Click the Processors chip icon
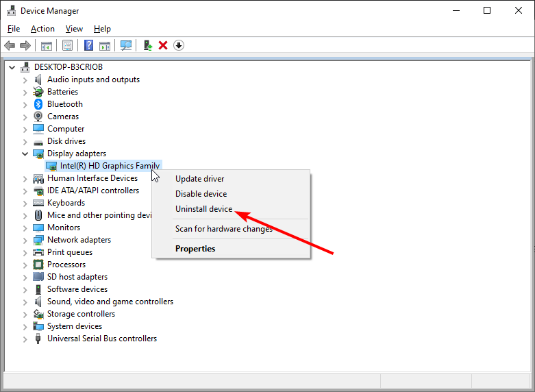Viewport: 535px width, 392px height. pos(38,265)
